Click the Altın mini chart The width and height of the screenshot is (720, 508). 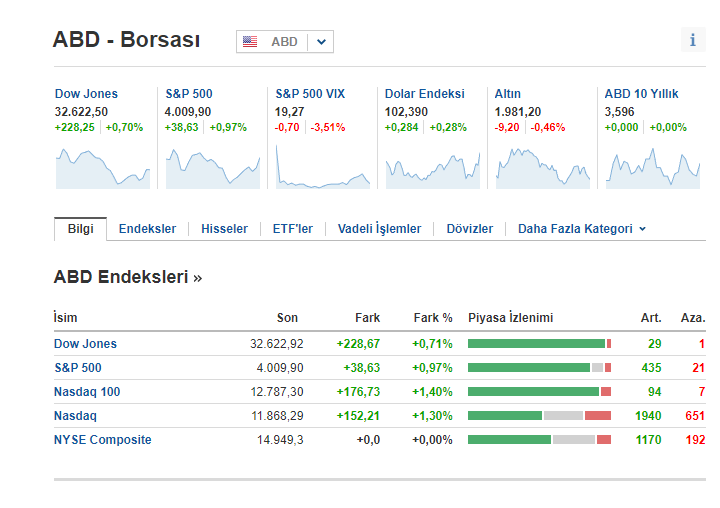pos(542,167)
